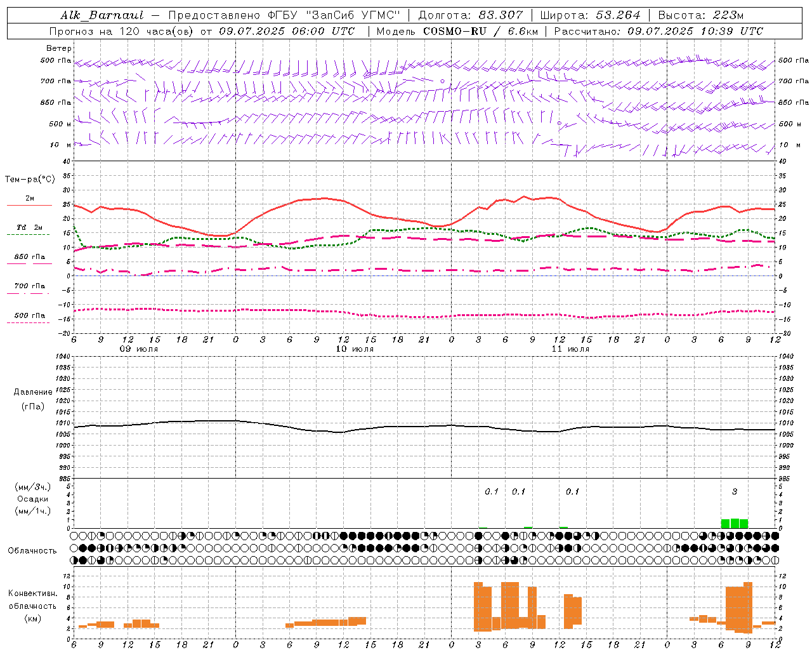Click the forecast start time '09.07.2025 06:00 UTC'

[287, 31]
